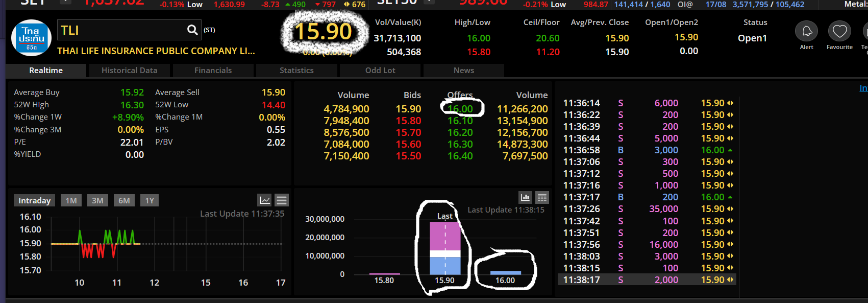Click offer volume 11,266,200

[x=523, y=109]
